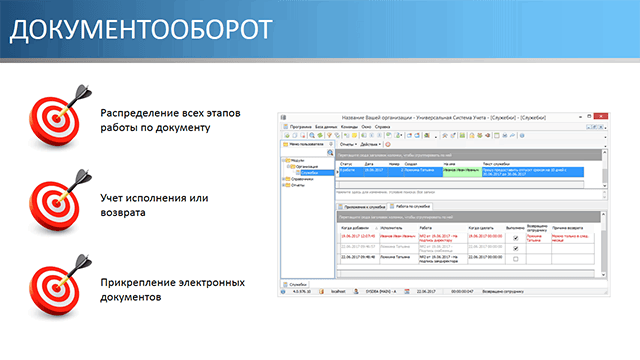This screenshot has height=360, width=640.
Task: Click localhost in the status bar
Action: click(338, 291)
